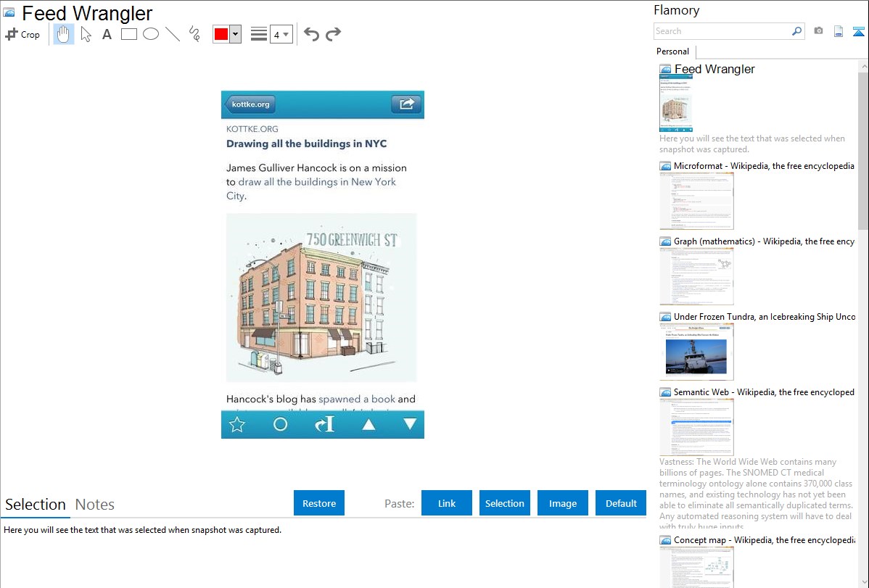The image size is (869, 588).
Task: Select the Microformat - Wikipedia snapshot title
Action: (x=764, y=166)
